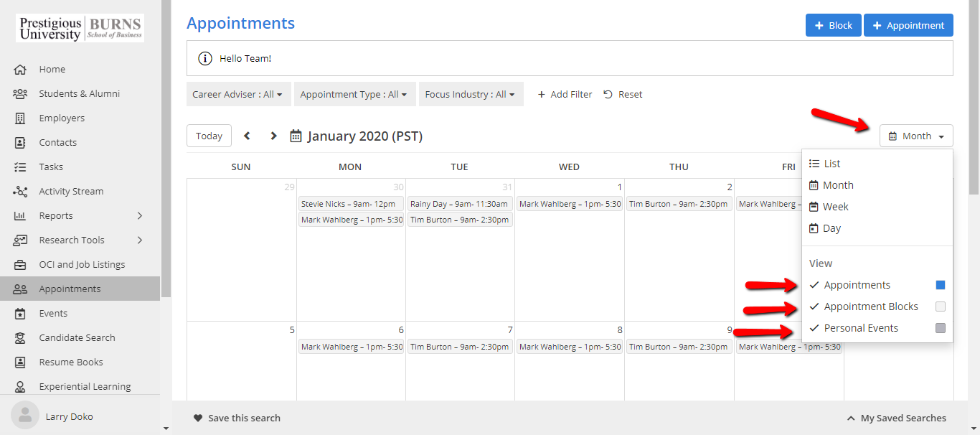Screen dimensions: 980x435
Task: Toggle Personal Events view option
Action: 814,328
